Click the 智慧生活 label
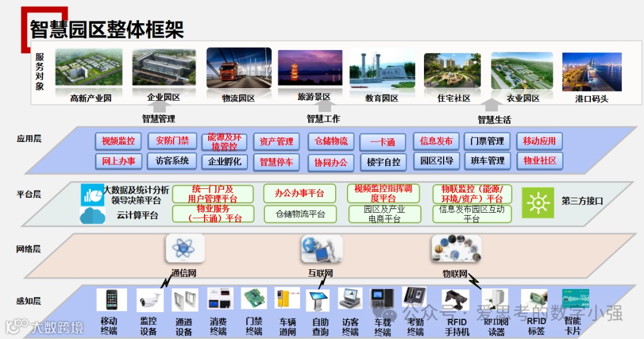Viewport: 644px width, 339px height. [494, 120]
